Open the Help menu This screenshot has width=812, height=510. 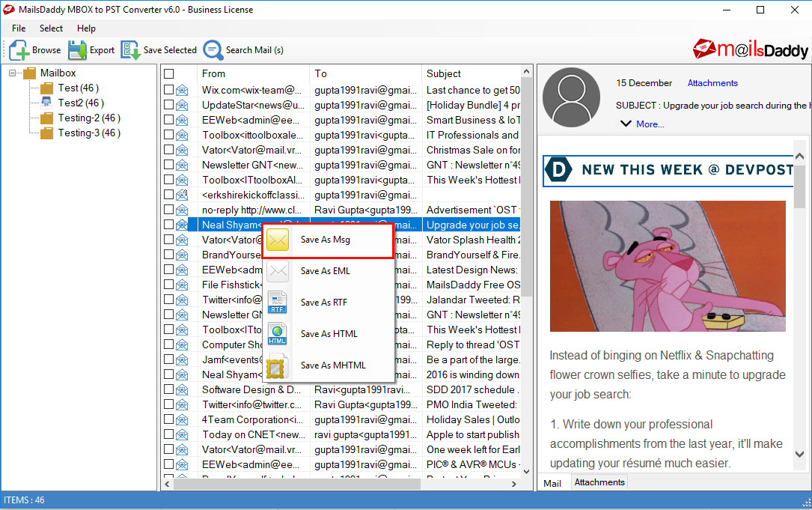pyautogui.click(x=87, y=28)
